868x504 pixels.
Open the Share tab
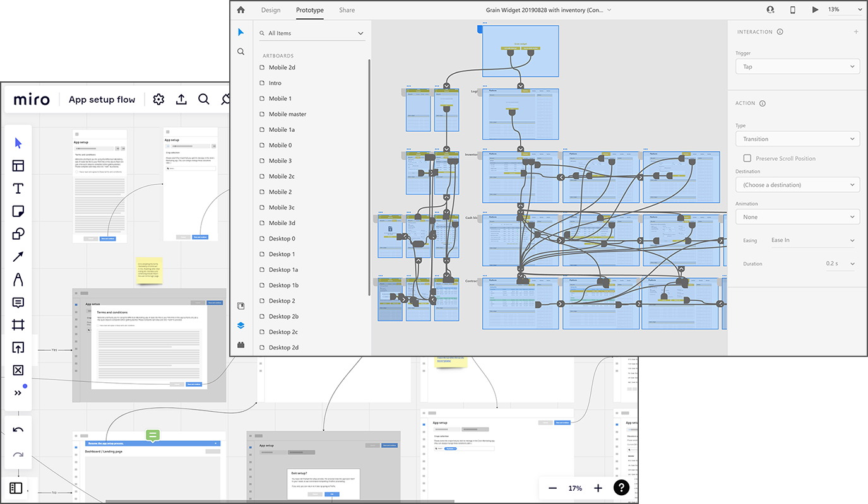[347, 10]
